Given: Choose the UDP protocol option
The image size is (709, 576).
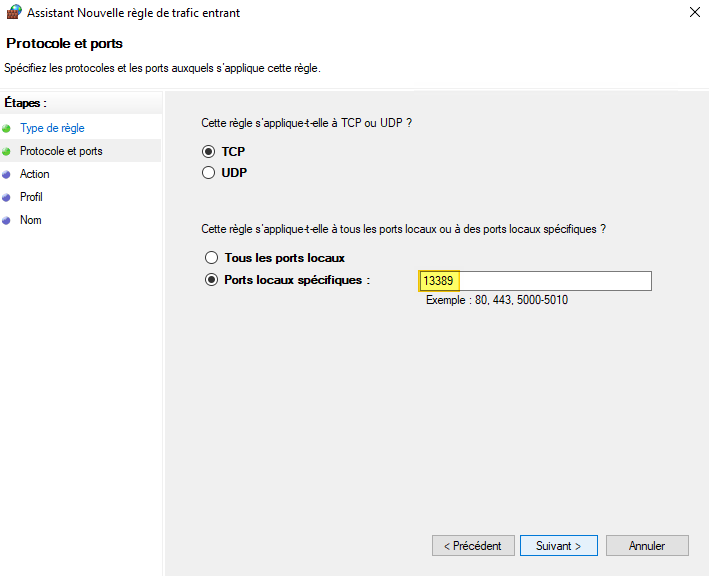Looking at the screenshot, I should click(209, 172).
